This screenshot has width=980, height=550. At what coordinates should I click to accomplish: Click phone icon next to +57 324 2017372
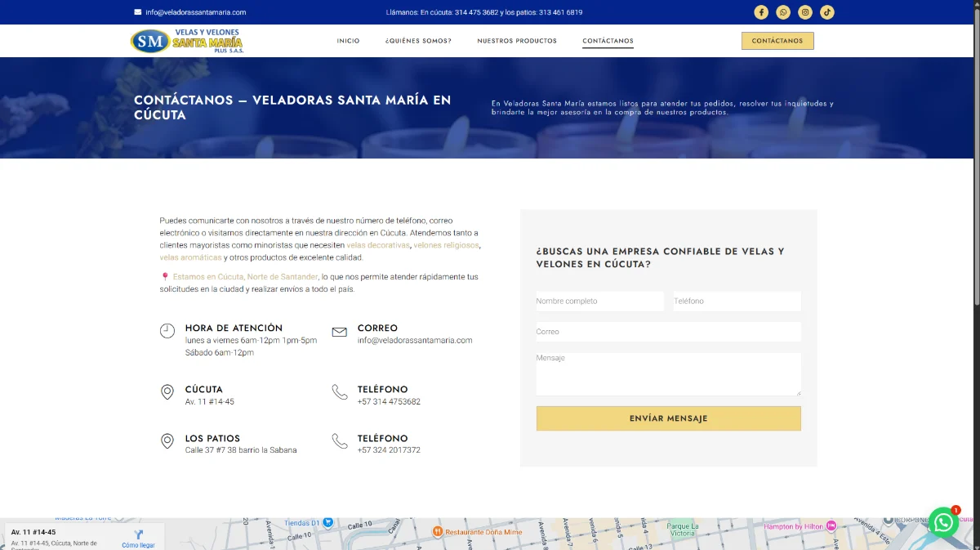340,441
